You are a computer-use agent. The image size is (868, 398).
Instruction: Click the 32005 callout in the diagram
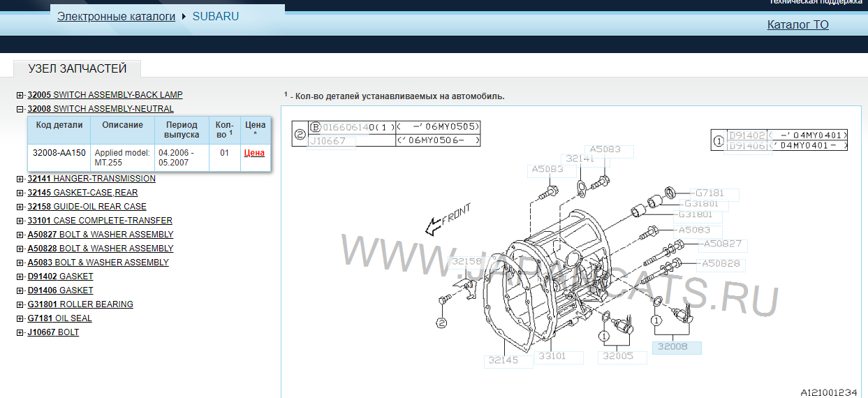point(619,356)
